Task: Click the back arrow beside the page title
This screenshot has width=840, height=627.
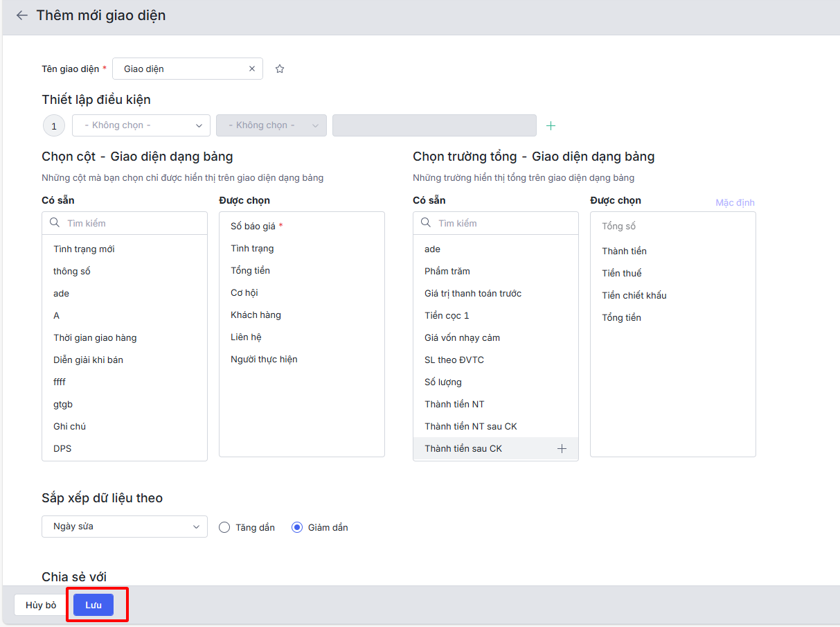Action: (22, 15)
